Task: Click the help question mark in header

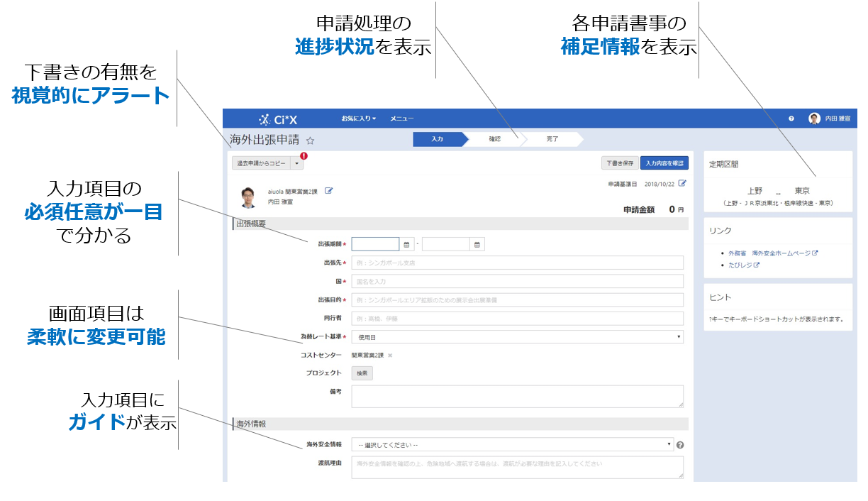Action: click(791, 119)
